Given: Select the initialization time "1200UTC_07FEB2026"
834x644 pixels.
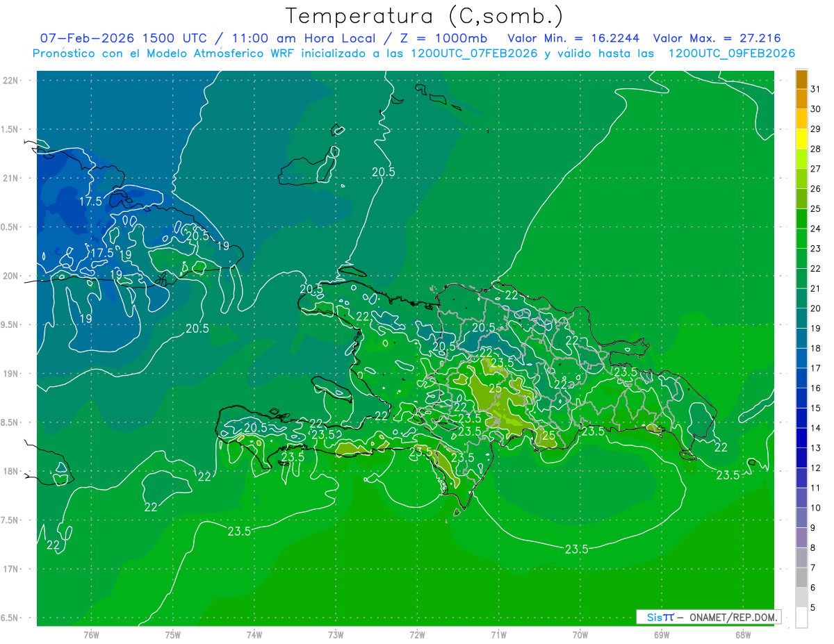Looking at the screenshot, I should point(474,53).
